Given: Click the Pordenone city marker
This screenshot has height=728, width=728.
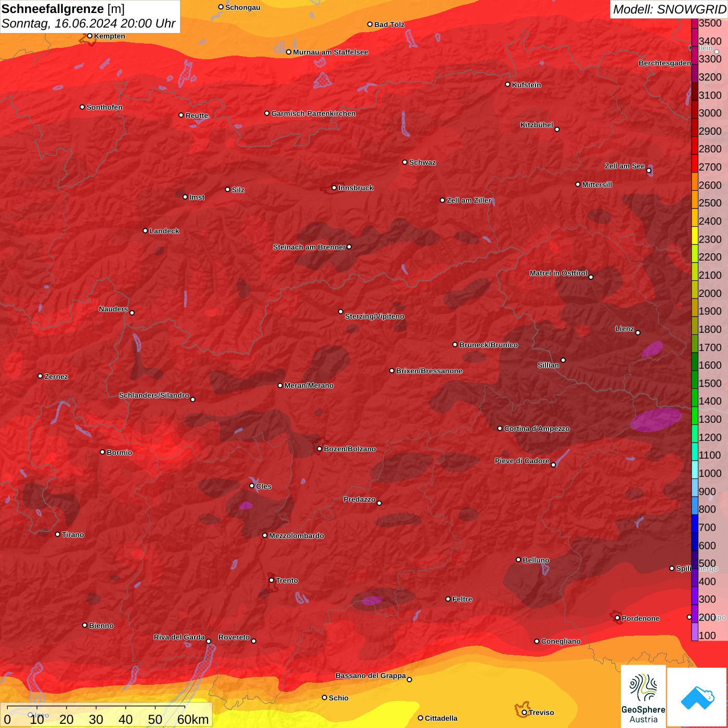Looking at the screenshot, I should pyautogui.click(x=617, y=618).
